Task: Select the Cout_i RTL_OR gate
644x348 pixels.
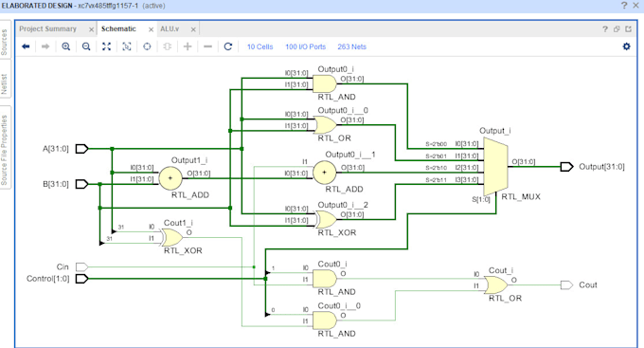Action: [496, 285]
